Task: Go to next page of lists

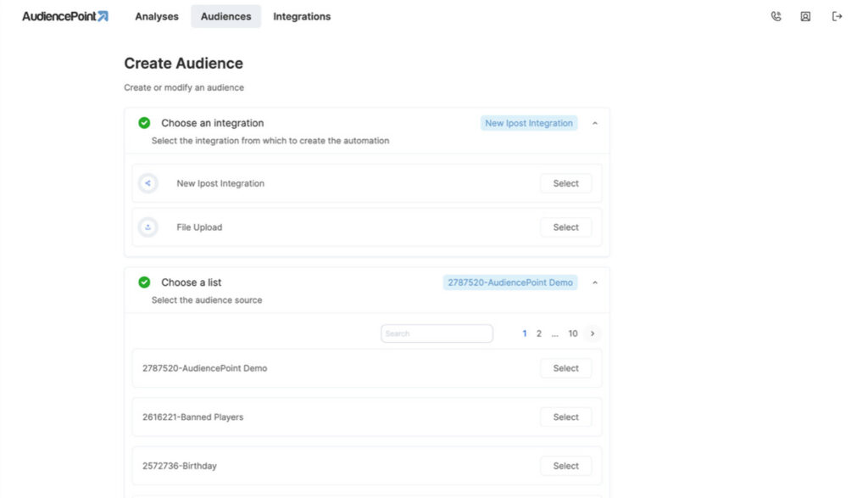Action: point(593,333)
